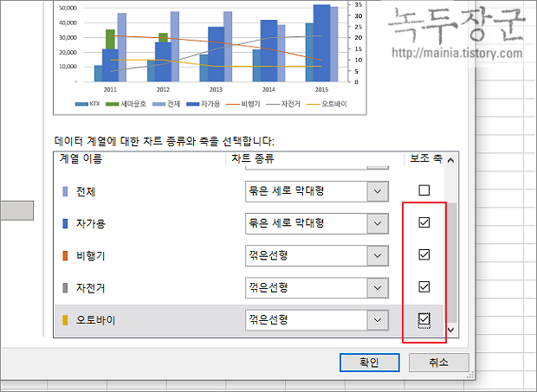The height and width of the screenshot is (392, 537).
Task: Select the 오토바이 series row name
Action: coord(96,320)
